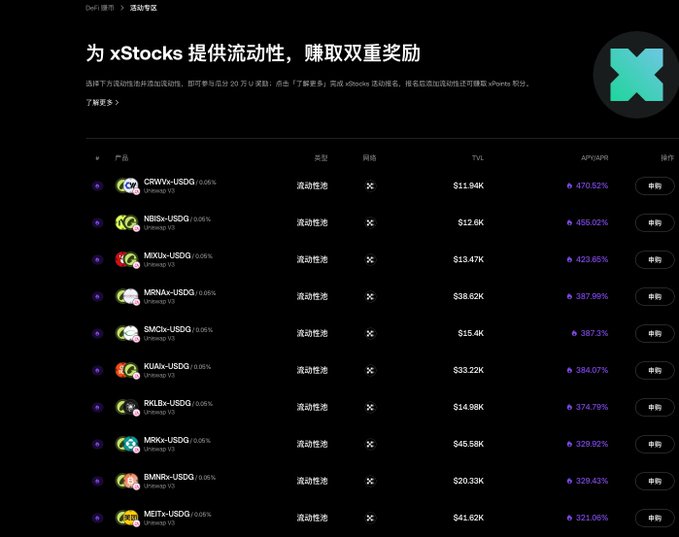The image size is (679, 537).
Task: Click 申购 button for CRWVx-USDG
Action: pyautogui.click(x=654, y=186)
